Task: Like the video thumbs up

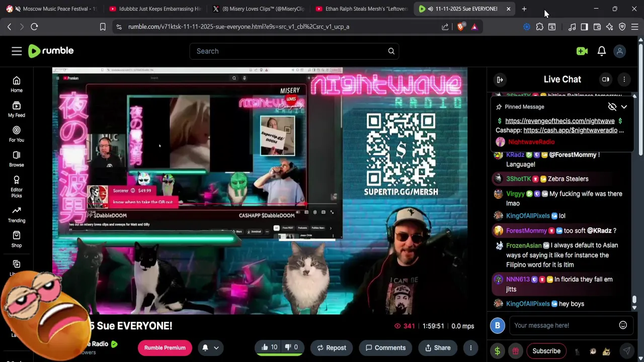Action: (x=269, y=347)
